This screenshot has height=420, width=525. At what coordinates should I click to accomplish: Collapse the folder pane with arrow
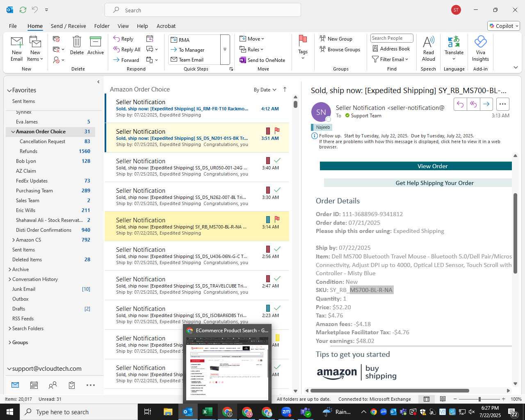coord(98,82)
